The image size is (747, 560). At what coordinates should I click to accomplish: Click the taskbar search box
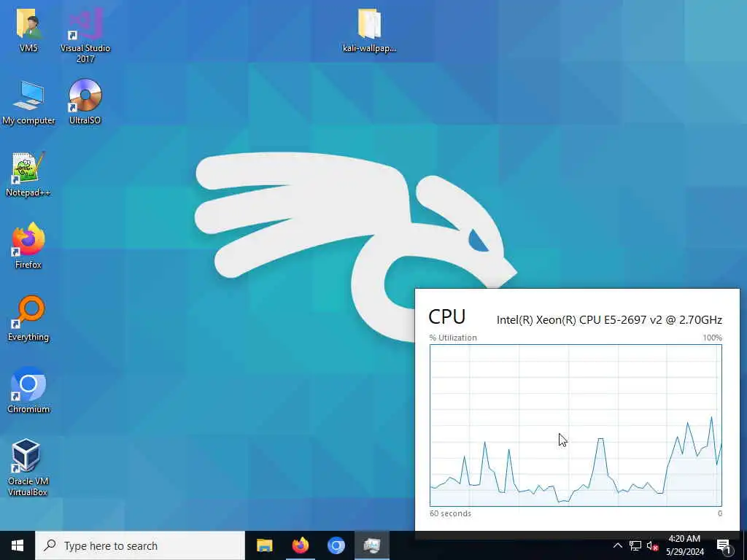click(x=140, y=545)
